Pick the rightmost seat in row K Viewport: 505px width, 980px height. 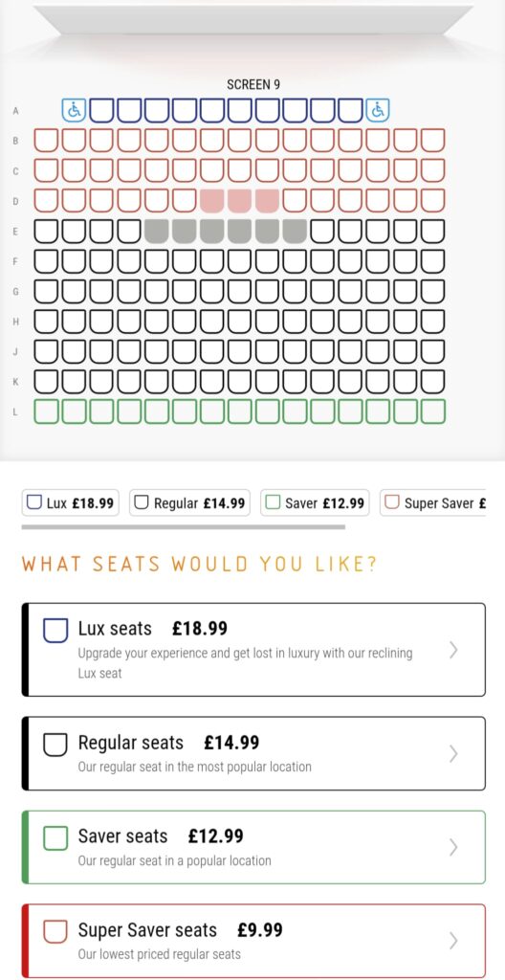[432, 381]
